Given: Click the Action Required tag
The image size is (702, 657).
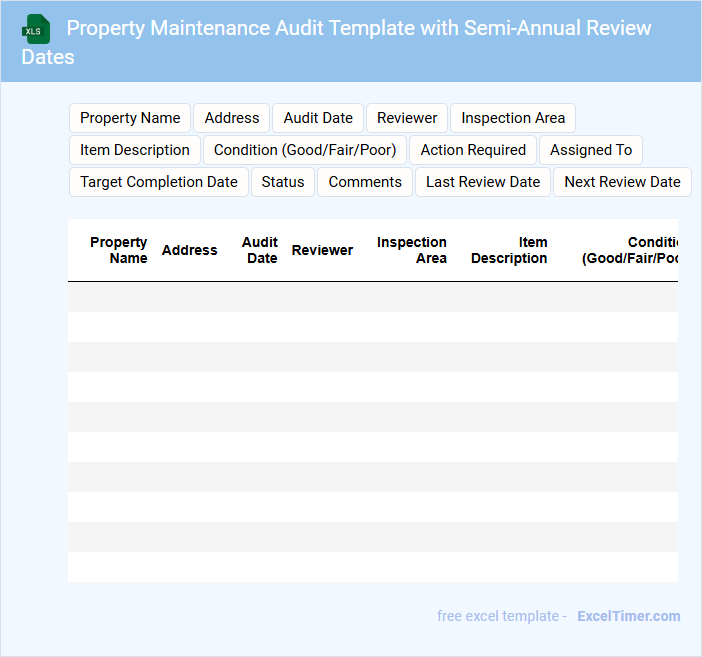Looking at the screenshot, I should tap(473, 150).
